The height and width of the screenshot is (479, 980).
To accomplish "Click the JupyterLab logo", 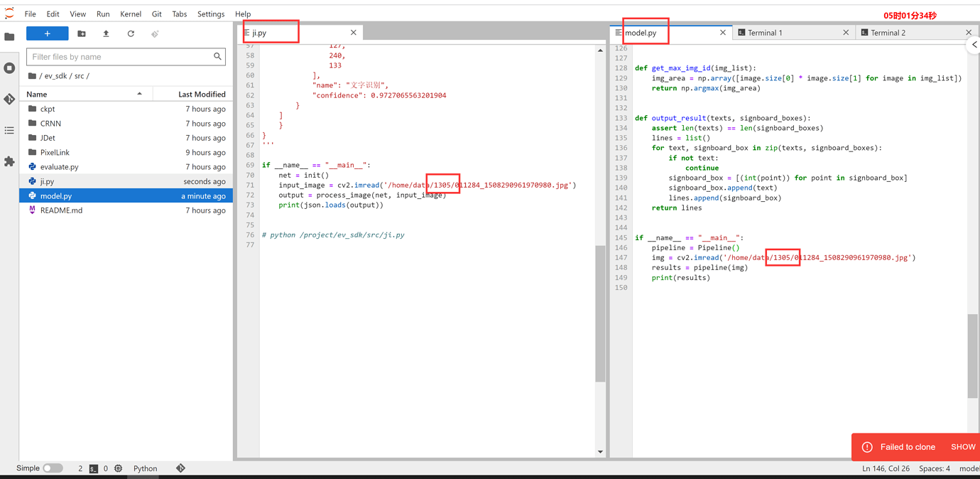I will coord(9,14).
